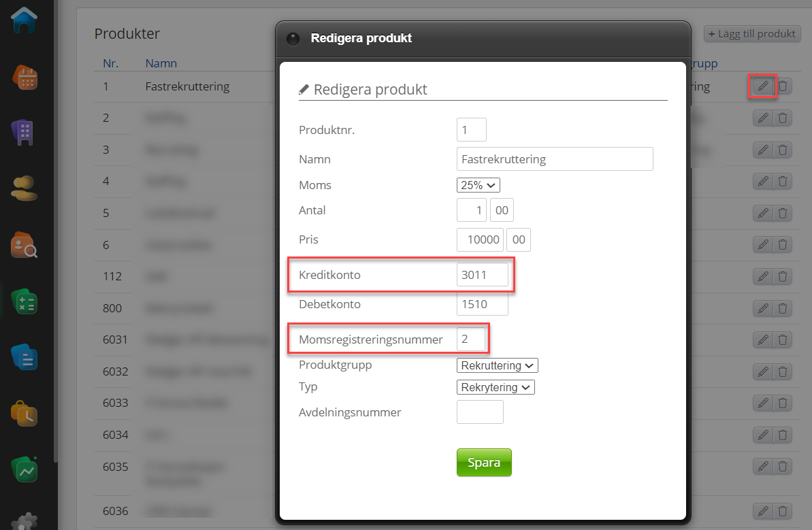The width and height of the screenshot is (812, 530).
Task: Click Lägg till produkt button
Action: [752, 34]
